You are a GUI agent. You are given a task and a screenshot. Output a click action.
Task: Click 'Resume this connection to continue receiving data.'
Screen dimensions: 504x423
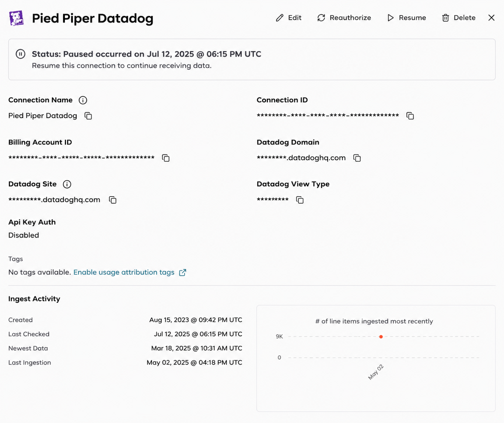[x=122, y=66]
